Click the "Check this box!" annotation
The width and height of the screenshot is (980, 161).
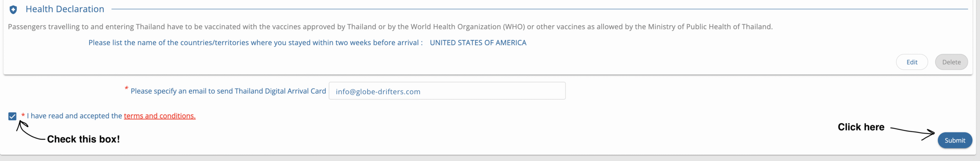pyautogui.click(x=83, y=139)
